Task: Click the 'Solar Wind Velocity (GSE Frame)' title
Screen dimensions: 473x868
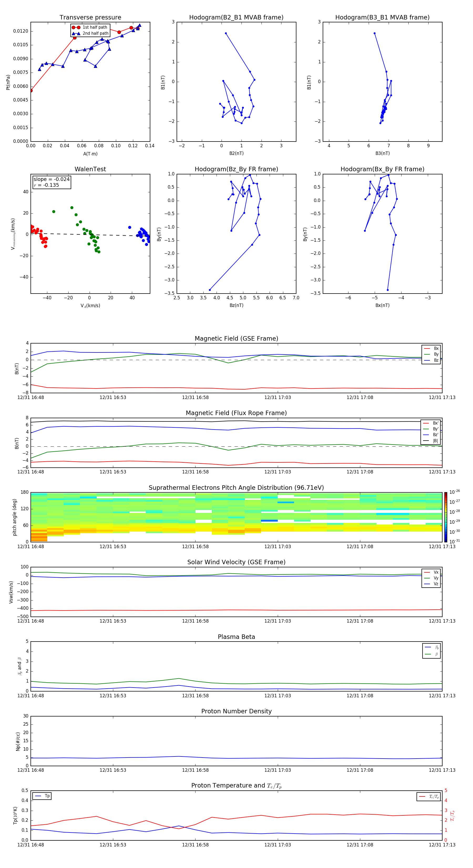Action: (x=236, y=562)
